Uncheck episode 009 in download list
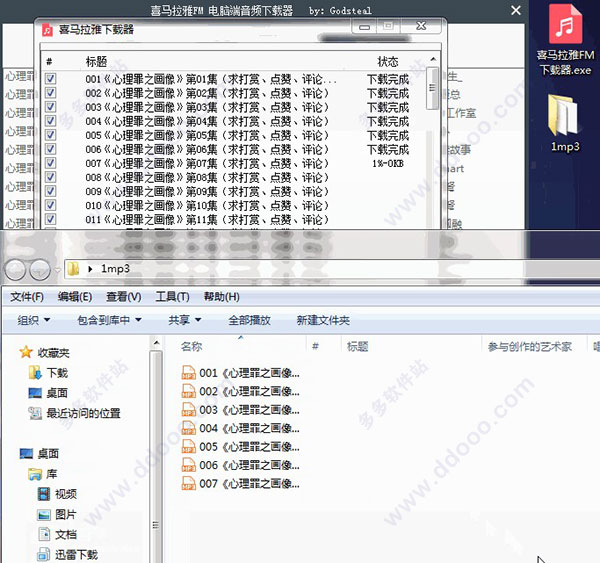Viewport: 600px width, 563px height. (51, 191)
